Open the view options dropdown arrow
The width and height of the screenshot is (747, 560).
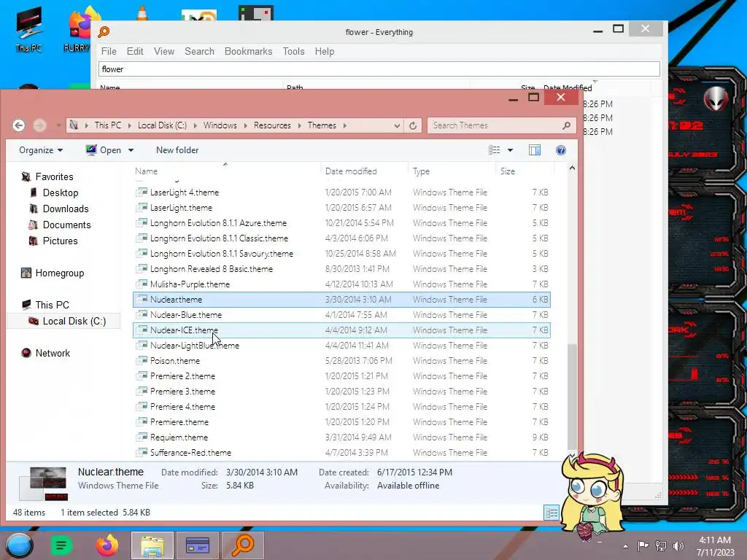510,150
